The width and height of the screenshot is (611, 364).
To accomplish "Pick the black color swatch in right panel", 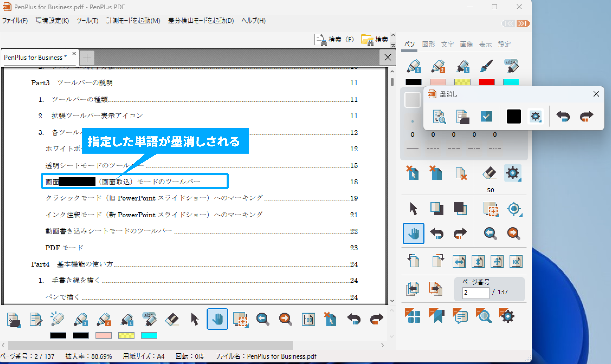I will [x=413, y=82].
